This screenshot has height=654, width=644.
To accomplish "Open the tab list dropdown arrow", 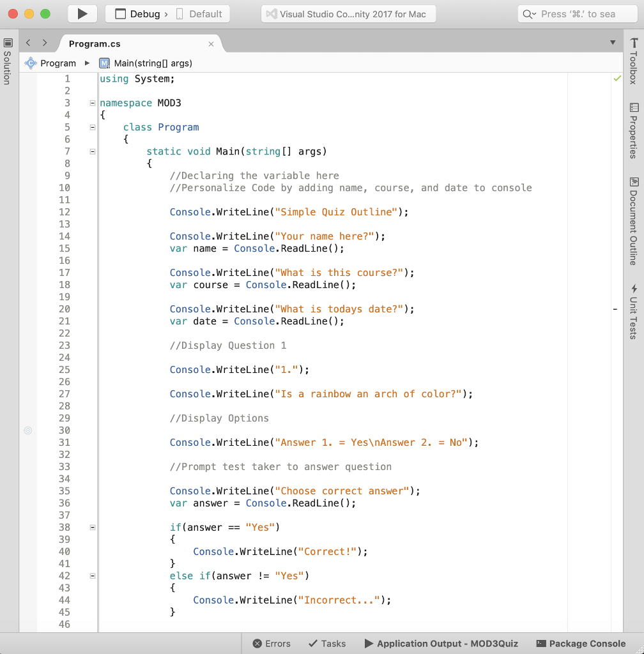I will [x=613, y=43].
